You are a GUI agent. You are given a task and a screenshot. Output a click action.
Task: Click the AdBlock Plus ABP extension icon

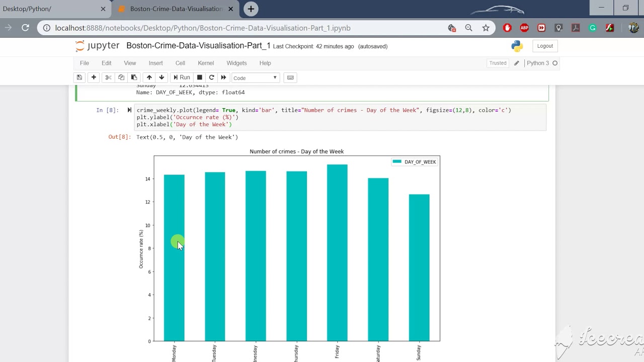(524, 28)
